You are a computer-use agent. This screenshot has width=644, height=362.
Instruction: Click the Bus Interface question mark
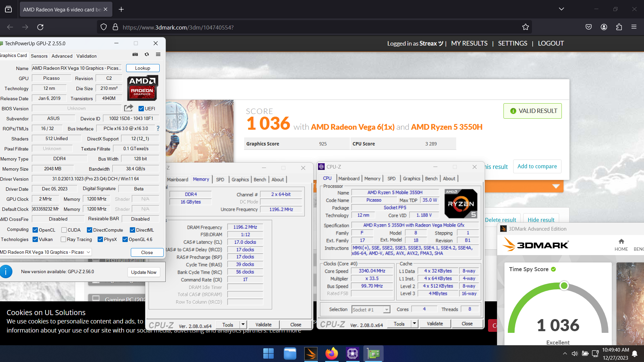[158, 128]
